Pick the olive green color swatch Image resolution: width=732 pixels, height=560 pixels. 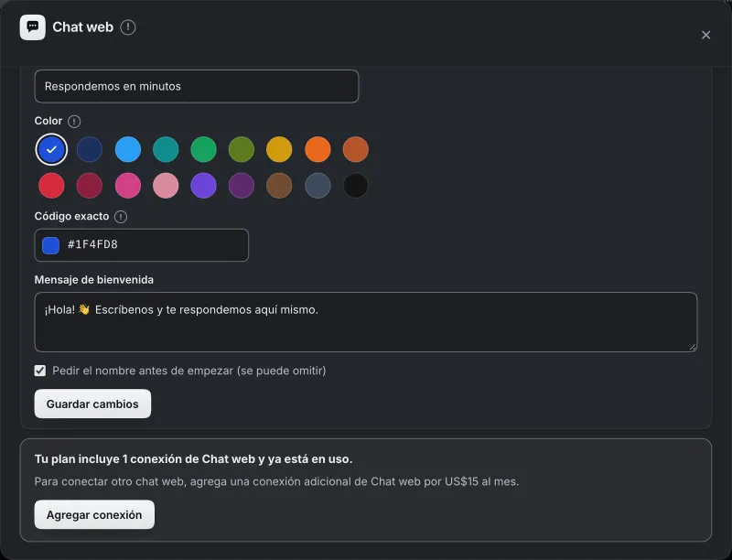(x=242, y=149)
